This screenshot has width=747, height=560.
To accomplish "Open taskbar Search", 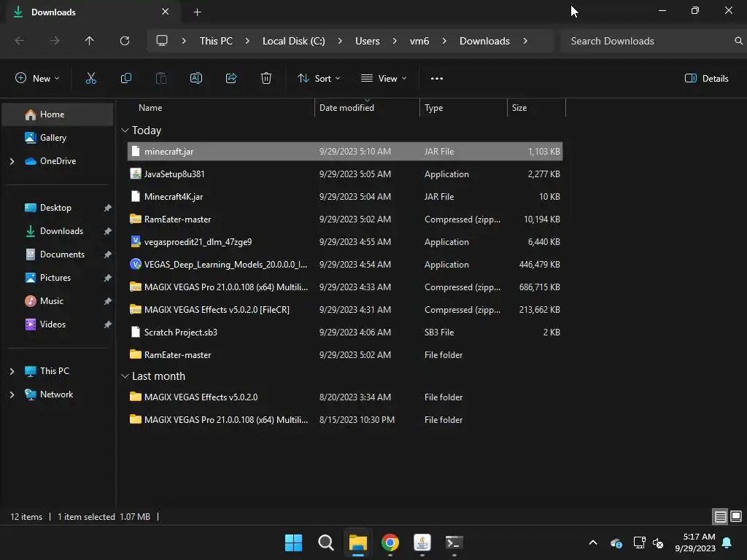I will 326,542.
